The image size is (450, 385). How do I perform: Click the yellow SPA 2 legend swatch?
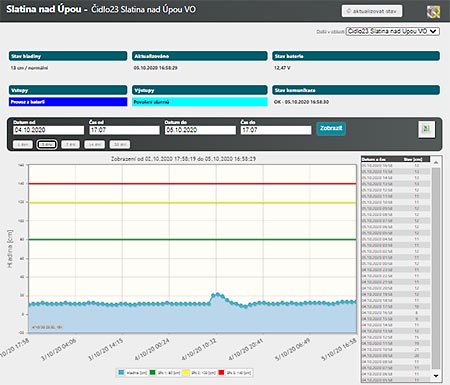pyautogui.click(x=186, y=372)
